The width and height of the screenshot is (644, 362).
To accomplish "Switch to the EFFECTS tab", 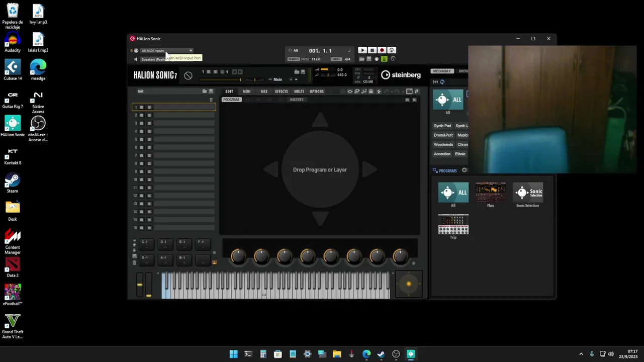I will (282, 92).
